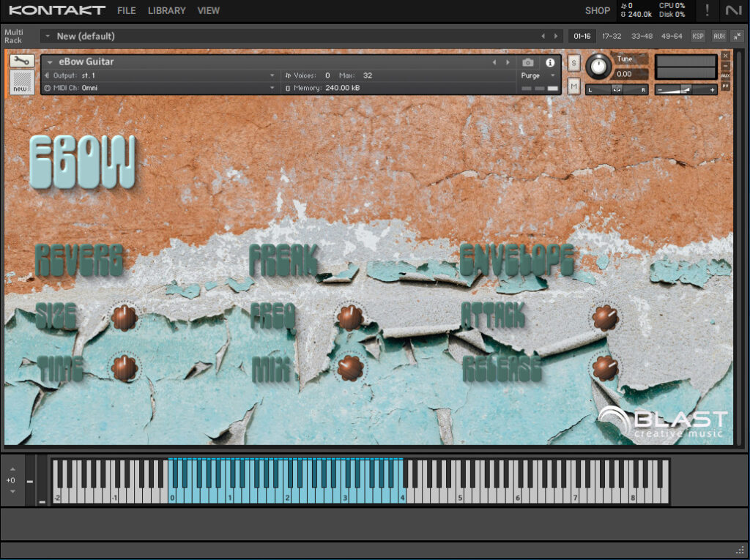Open the MIDI Ch Omni dropdown
The width and height of the screenshot is (750, 560).
[159, 88]
